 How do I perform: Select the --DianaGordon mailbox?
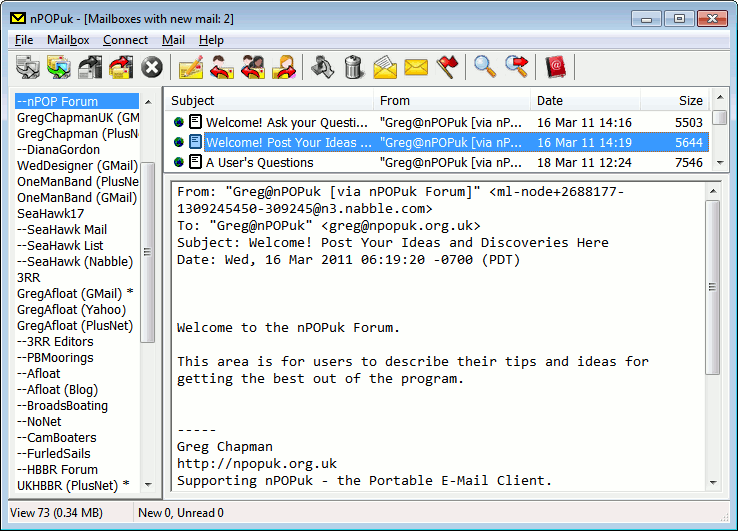(77, 149)
